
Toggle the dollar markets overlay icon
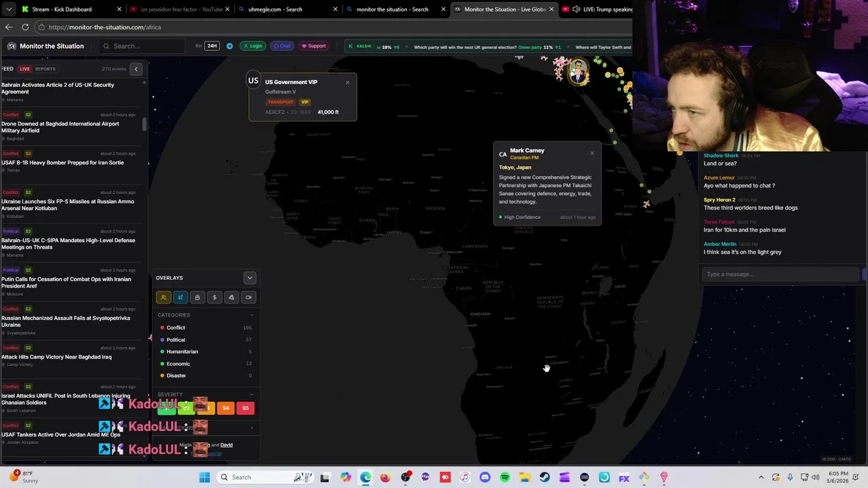[214, 297]
